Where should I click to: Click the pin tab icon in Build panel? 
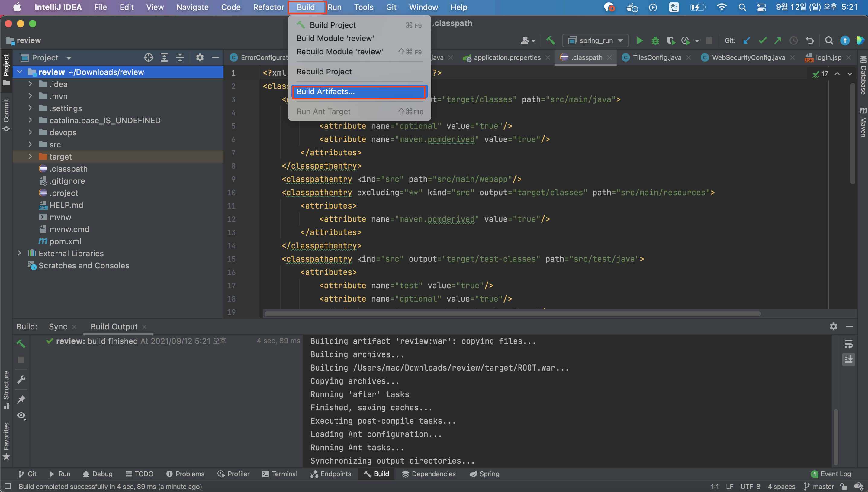pyautogui.click(x=21, y=399)
